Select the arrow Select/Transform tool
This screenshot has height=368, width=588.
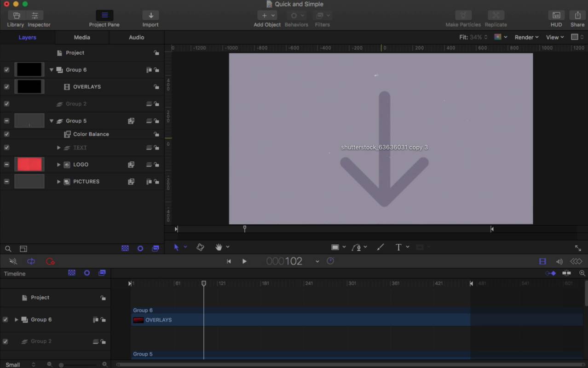(176, 247)
